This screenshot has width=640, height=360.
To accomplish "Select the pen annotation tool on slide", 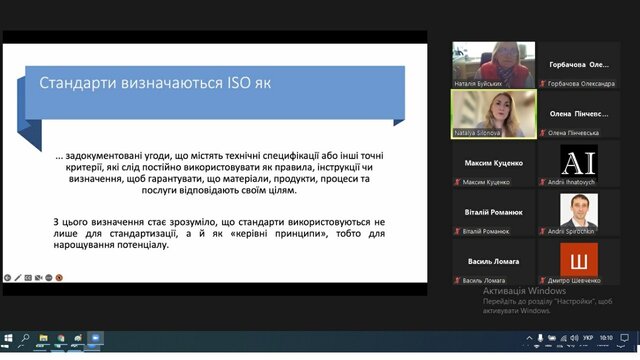I will click(x=18, y=278).
